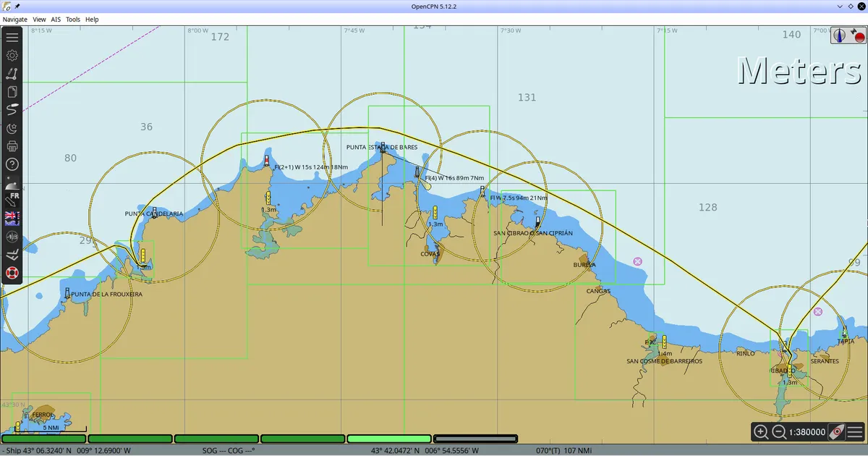Viewport: 868px width, 456px height.
Task: Open the Navigate menu
Action: pyautogui.click(x=15, y=20)
